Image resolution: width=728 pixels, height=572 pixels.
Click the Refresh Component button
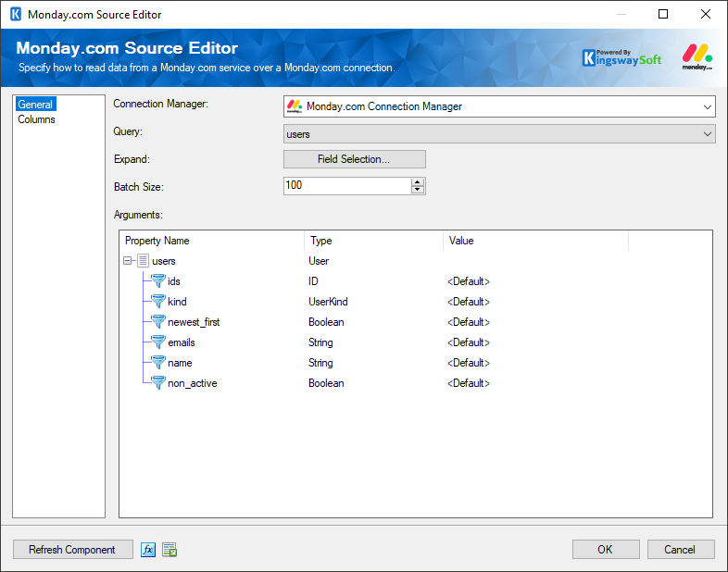[72, 550]
